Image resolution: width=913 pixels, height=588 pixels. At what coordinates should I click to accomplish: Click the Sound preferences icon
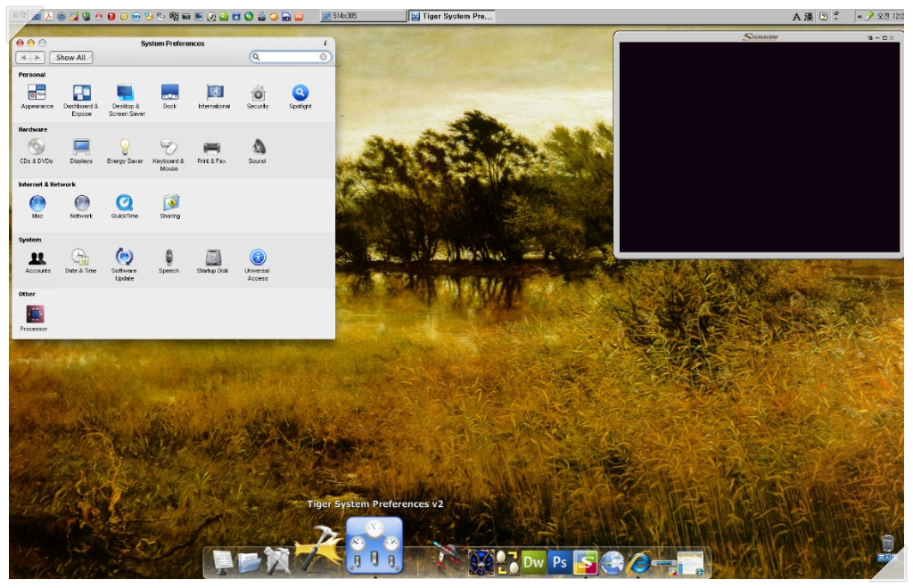point(258,148)
